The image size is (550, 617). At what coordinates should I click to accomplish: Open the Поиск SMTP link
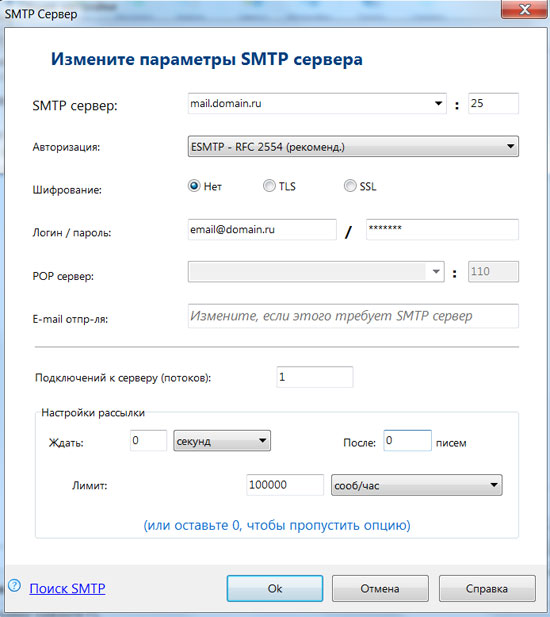pyautogui.click(x=67, y=588)
